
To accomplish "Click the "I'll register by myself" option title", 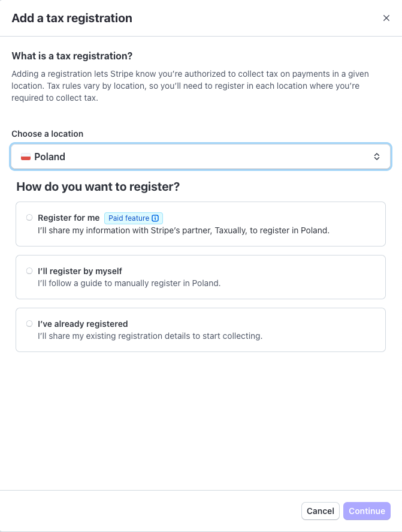I will click(x=80, y=271).
